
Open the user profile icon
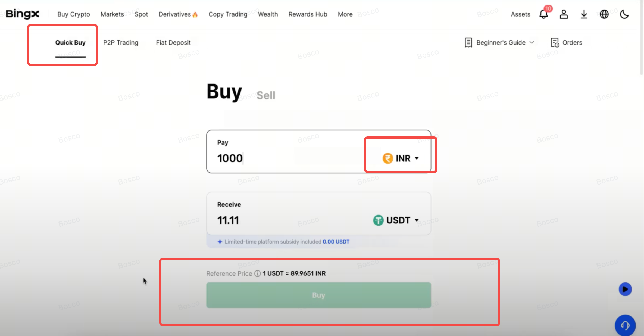[x=564, y=14]
